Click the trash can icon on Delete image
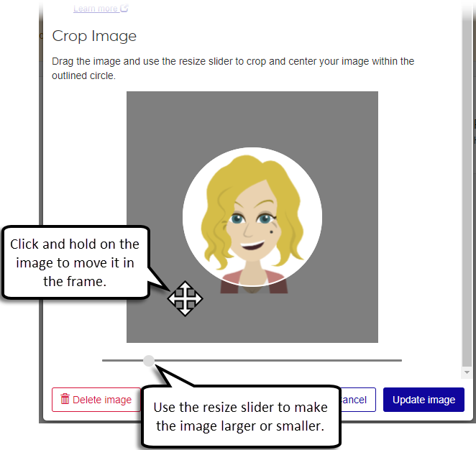The height and width of the screenshot is (450, 476). point(65,399)
